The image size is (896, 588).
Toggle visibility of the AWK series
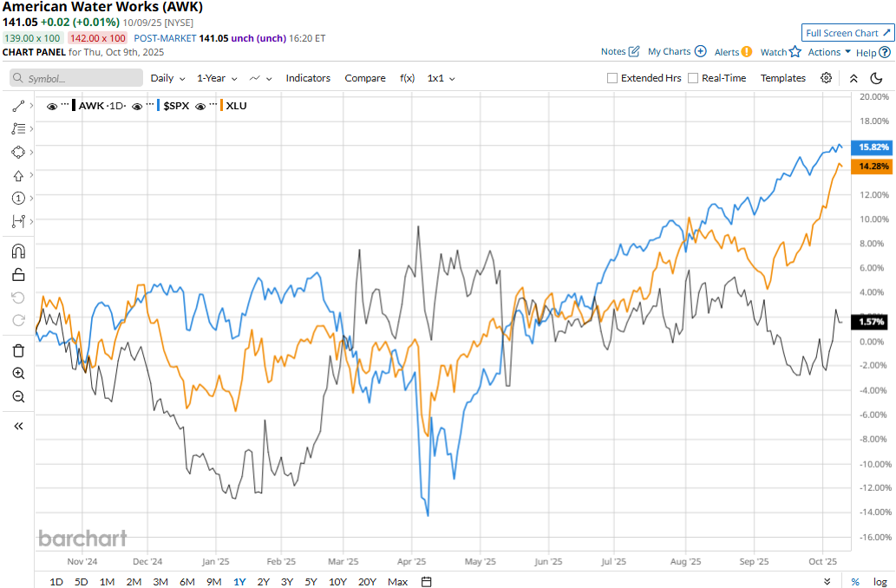click(x=52, y=107)
